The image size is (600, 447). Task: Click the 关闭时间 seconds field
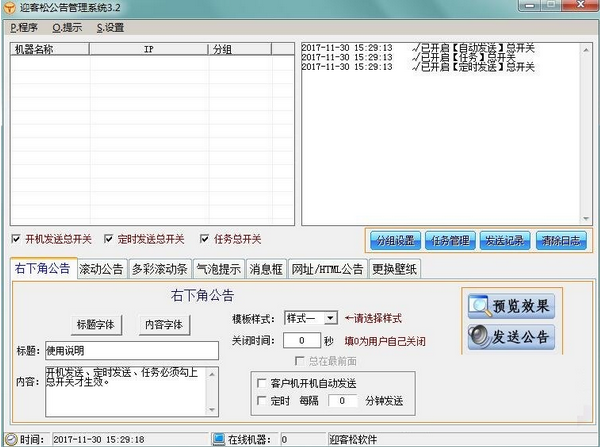[302, 341]
